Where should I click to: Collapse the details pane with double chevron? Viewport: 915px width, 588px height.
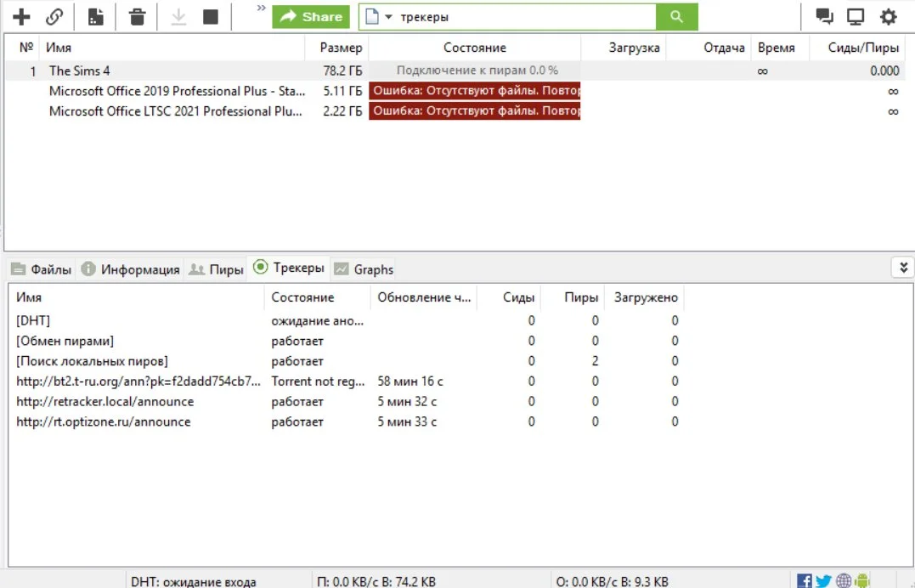tap(902, 268)
